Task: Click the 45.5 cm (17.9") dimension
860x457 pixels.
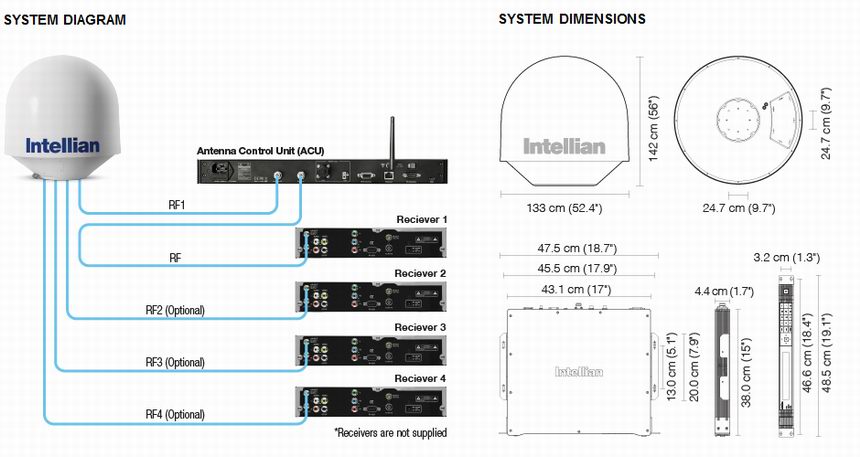Action: [x=577, y=268]
